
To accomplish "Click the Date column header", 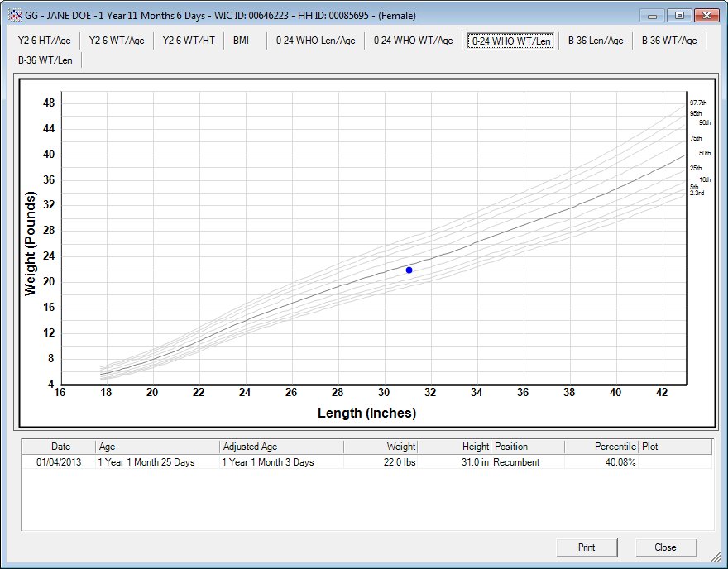I will 59,447.
